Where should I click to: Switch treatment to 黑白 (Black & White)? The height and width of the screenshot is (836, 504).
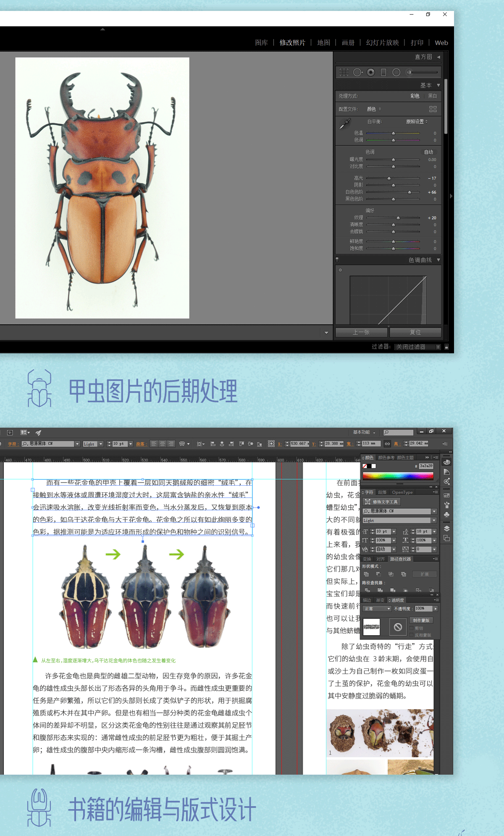[x=432, y=96]
